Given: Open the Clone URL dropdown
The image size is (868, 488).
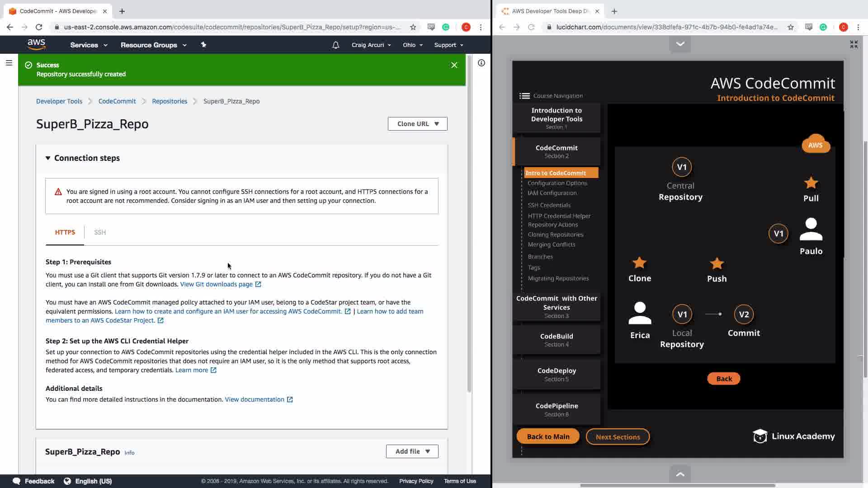Looking at the screenshot, I should click(x=417, y=124).
